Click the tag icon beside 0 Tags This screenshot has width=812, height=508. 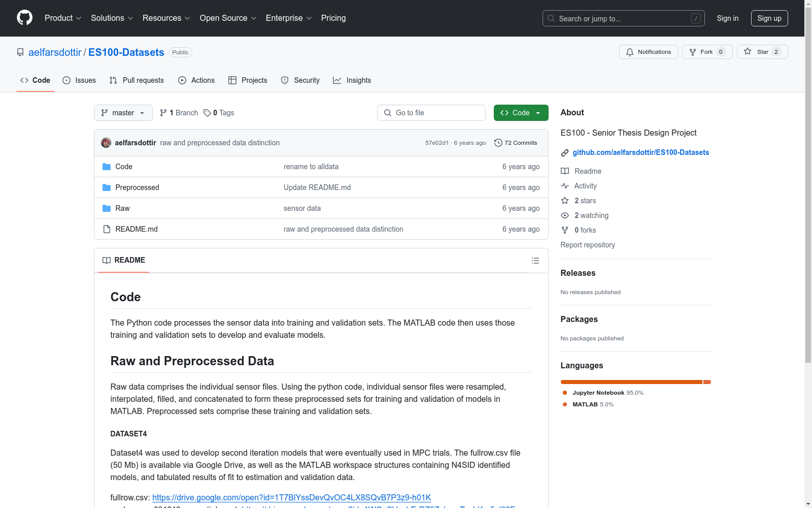point(207,113)
